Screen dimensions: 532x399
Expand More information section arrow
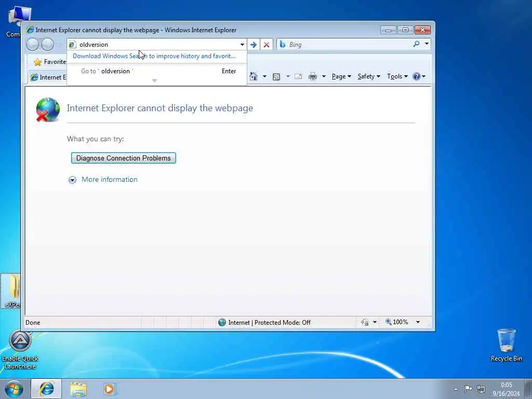[x=72, y=180]
